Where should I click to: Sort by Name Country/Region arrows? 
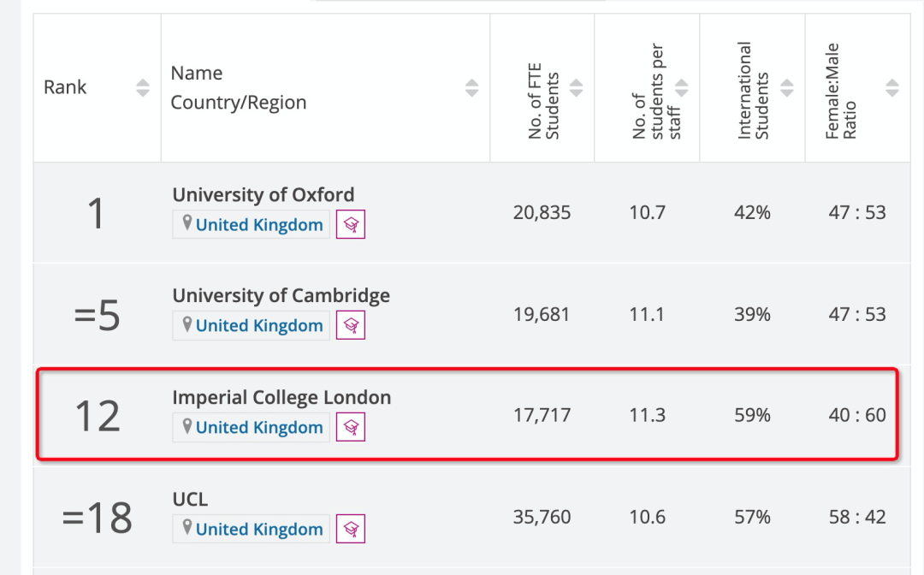471,88
